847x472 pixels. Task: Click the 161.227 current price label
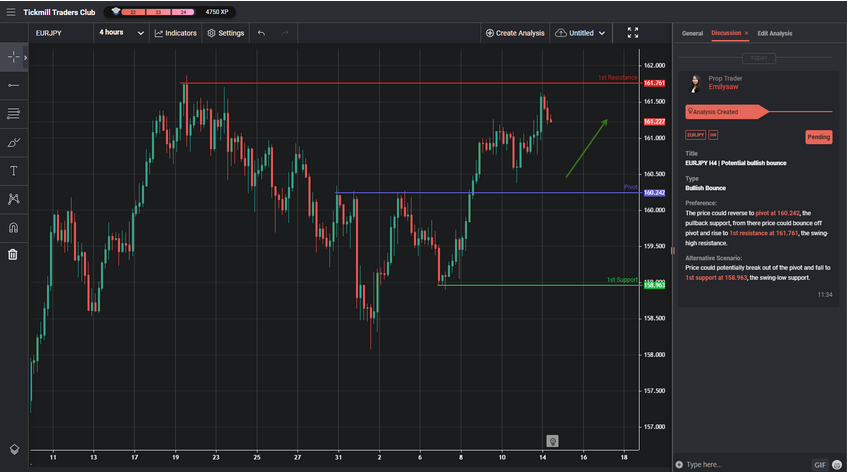(654, 122)
